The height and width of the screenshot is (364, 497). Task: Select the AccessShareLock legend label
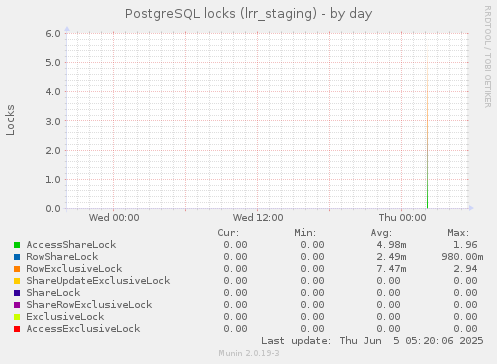point(71,245)
